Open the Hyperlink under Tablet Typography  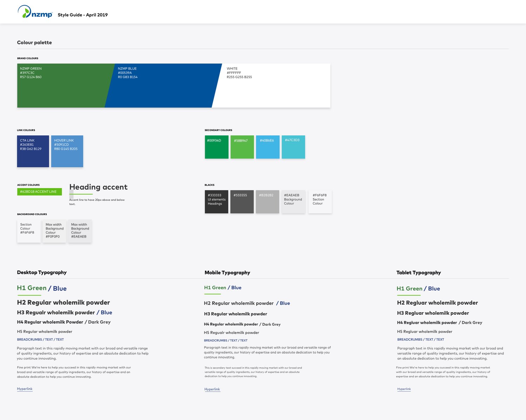(404, 389)
